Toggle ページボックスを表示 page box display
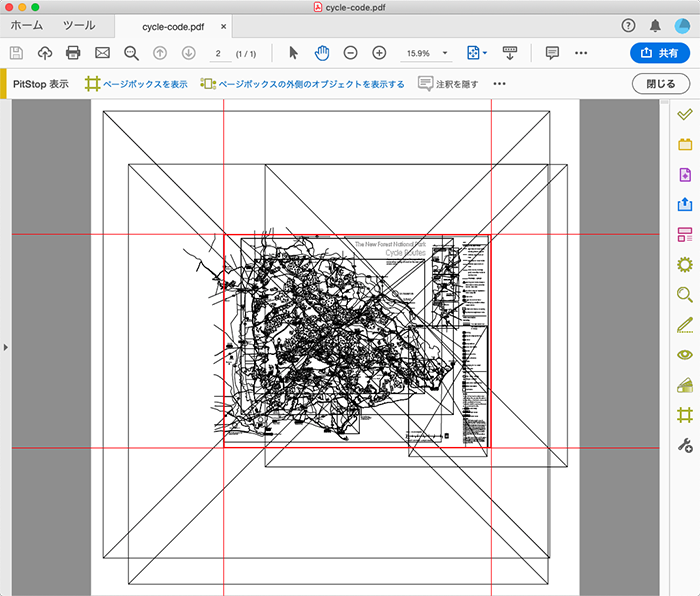Viewport: 700px width, 596px height. 136,84
